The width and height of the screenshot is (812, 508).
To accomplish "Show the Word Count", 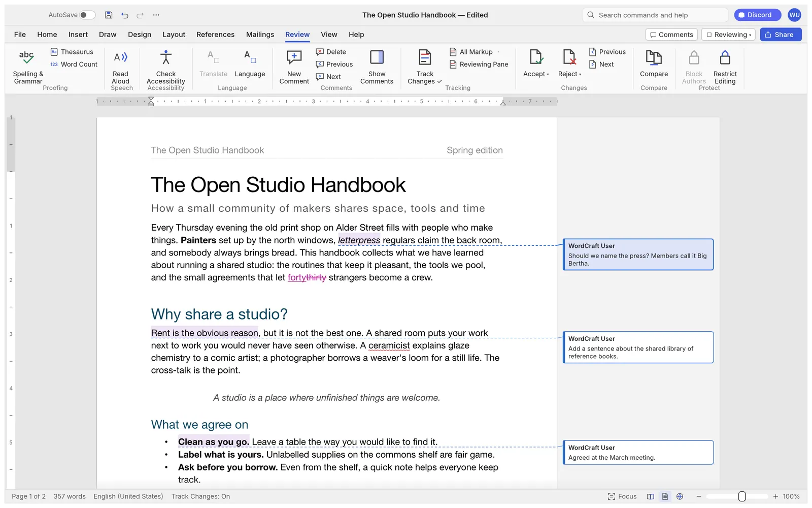I will [74, 65].
